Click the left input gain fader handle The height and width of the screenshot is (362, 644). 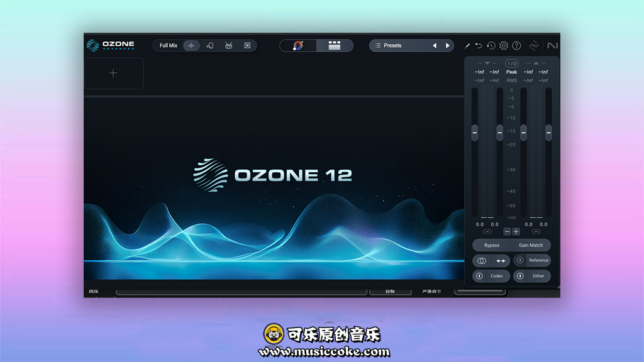pyautogui.click(x=475, y=132)
